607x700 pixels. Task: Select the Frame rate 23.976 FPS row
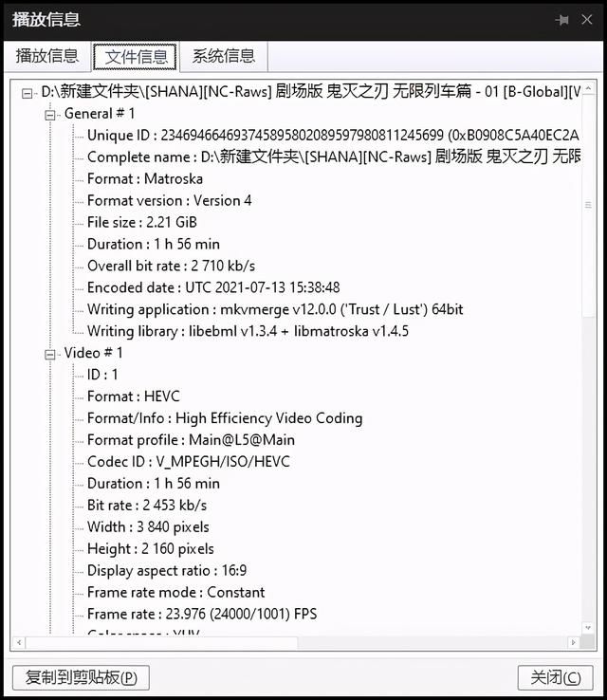tap(202, 615)
